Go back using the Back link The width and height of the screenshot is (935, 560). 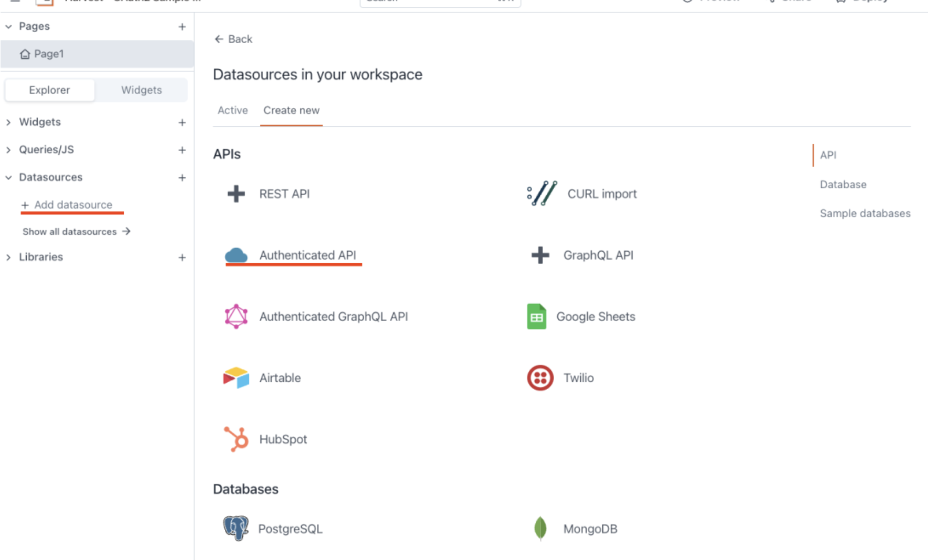tap(233, 39)
